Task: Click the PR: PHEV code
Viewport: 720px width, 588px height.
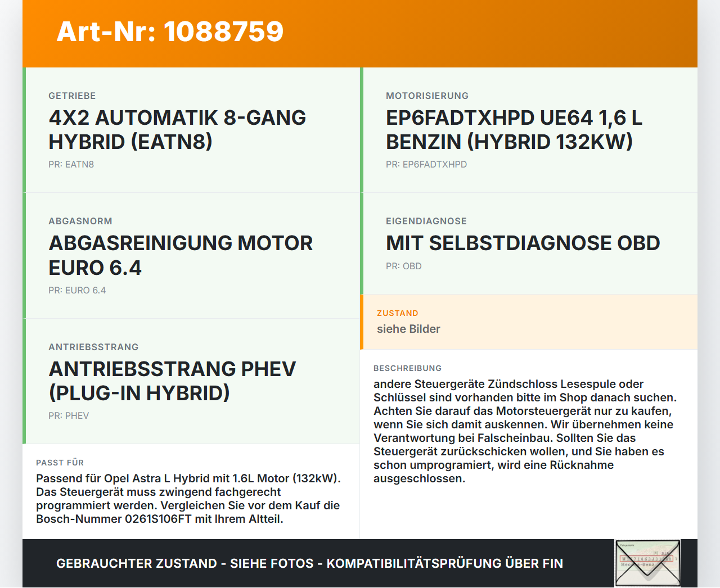Action: coord(69,416)
